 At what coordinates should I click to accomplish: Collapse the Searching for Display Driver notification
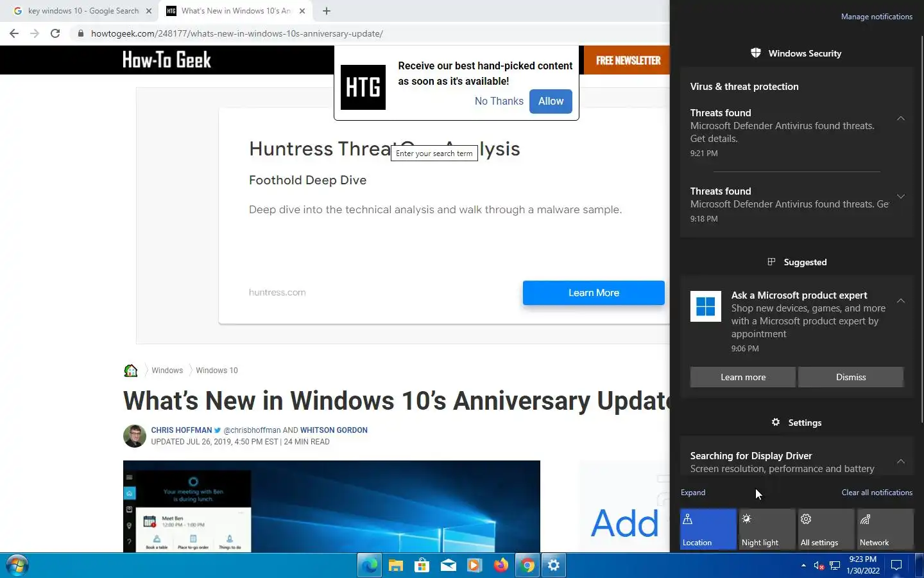pyautogui.click(x=901, y=461)
